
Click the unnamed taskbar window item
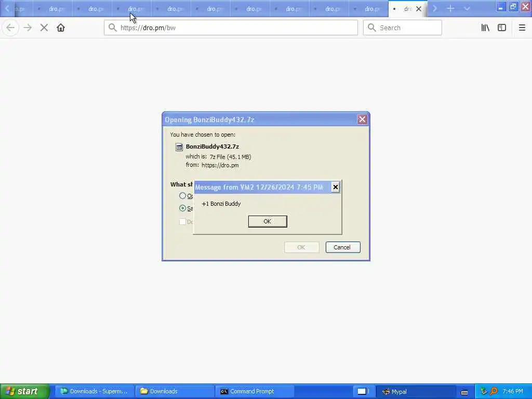[x=363, y=391]
